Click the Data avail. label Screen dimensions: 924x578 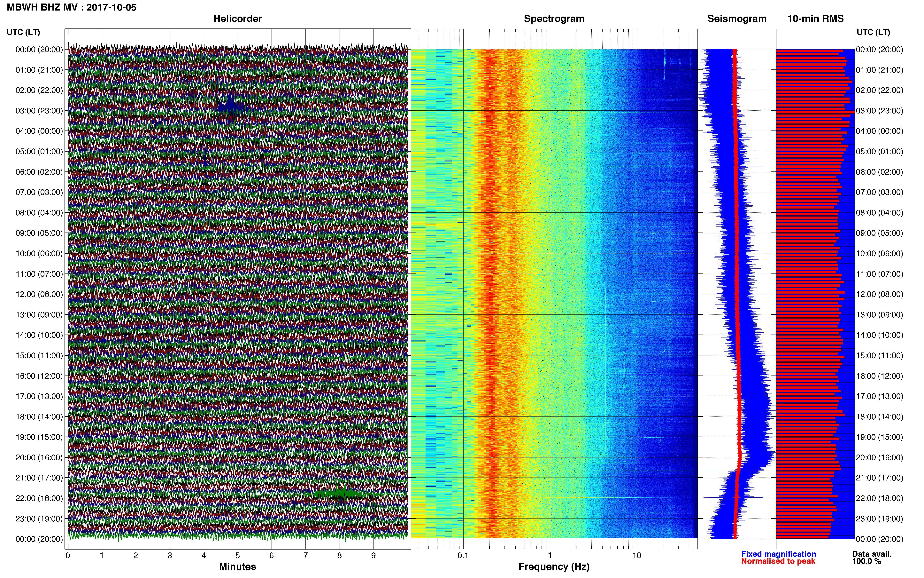[x=872, y=554]
